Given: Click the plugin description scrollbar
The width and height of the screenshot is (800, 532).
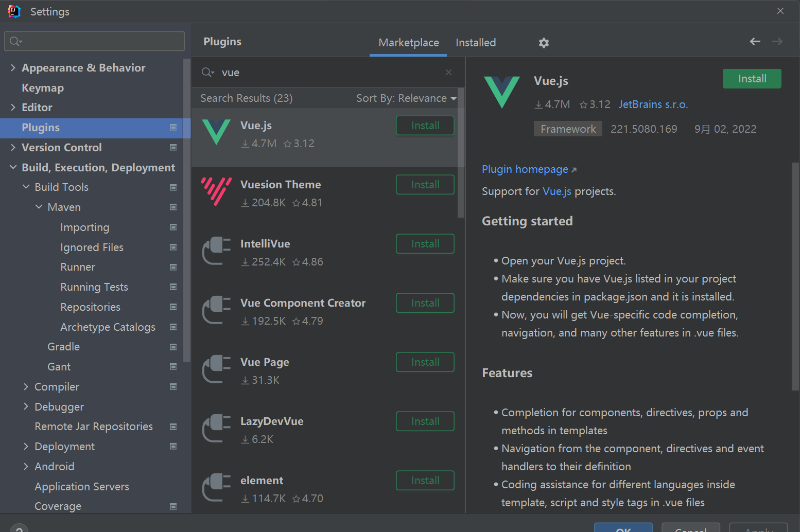Looking at the screenshot, I should 795,277.
